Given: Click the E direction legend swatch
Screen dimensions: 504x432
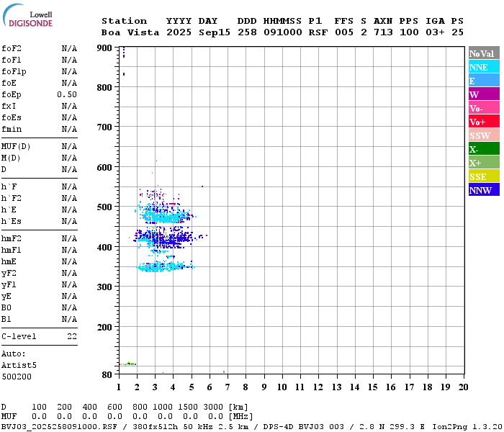Looking at the screenshot, I should tap(483, 81).
